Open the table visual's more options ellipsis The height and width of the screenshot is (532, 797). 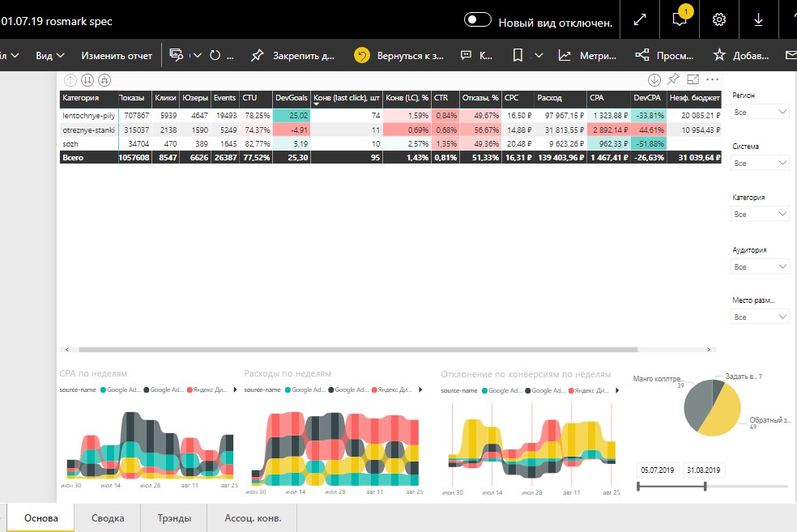pos(713,79)
